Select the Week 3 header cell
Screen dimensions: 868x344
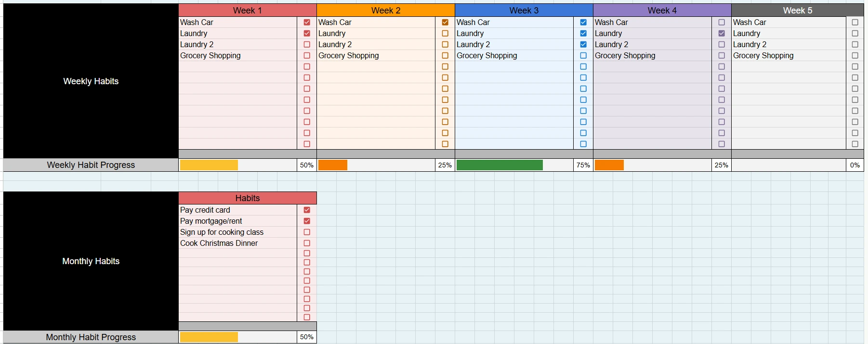click(524, 10)
